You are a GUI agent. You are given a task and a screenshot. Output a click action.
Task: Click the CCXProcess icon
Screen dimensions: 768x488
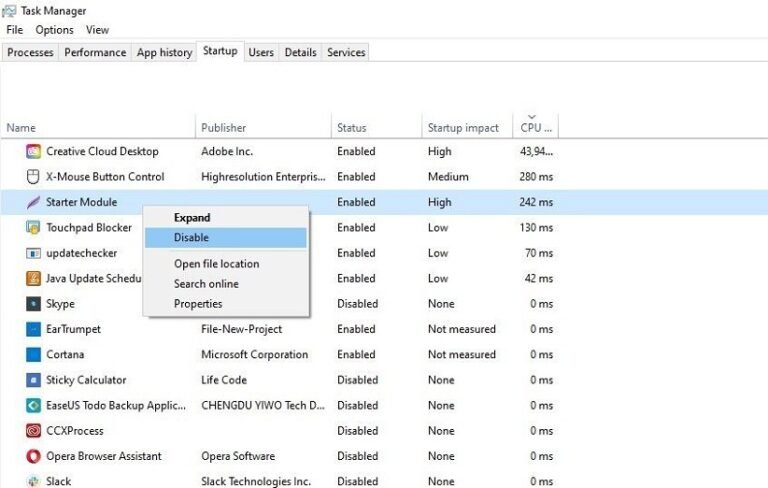tap(33, 431)
